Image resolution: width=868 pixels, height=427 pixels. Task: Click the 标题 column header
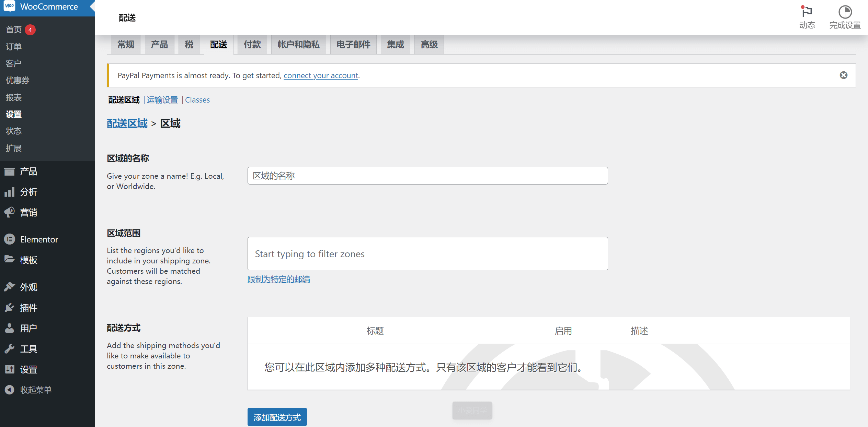tap(375, 331)
